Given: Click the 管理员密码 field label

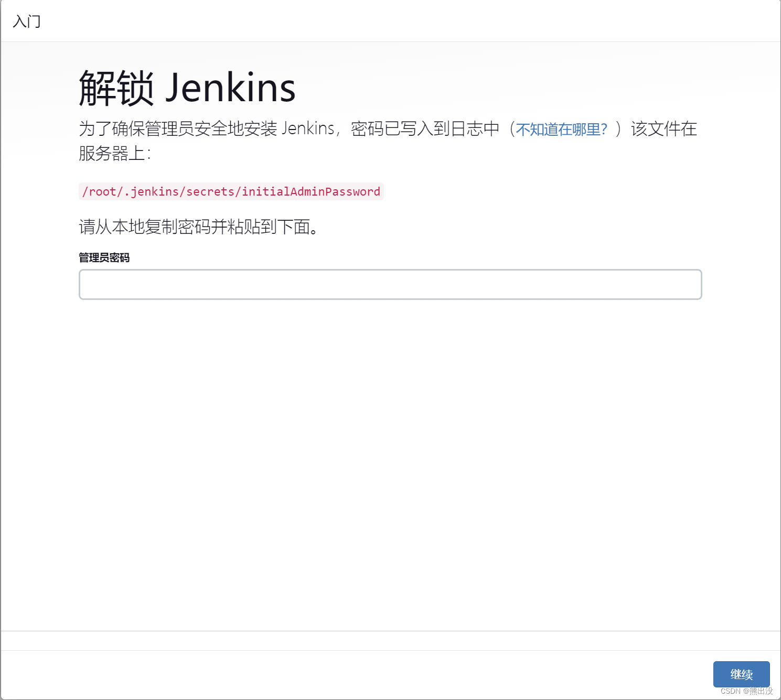Looking at the screenshot, I should (104, 257).
